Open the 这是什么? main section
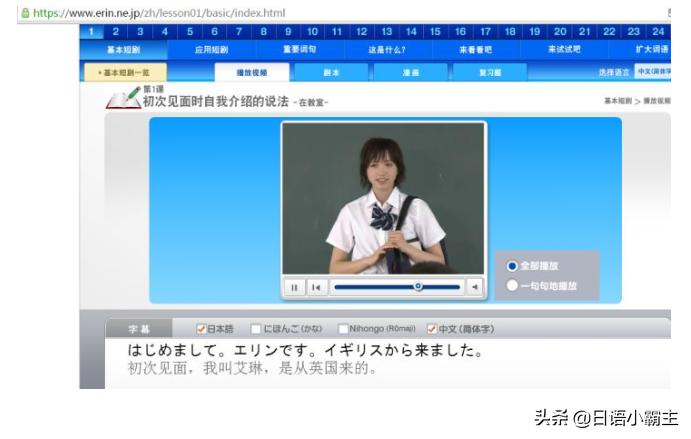Screen dimensions: 691x439 pyautogui.click(x=387, y=49)
